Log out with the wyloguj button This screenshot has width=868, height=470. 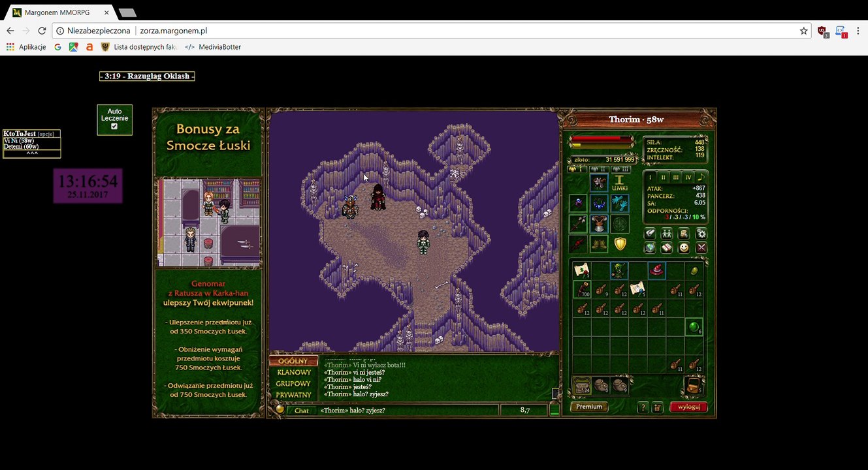[688, 407]
